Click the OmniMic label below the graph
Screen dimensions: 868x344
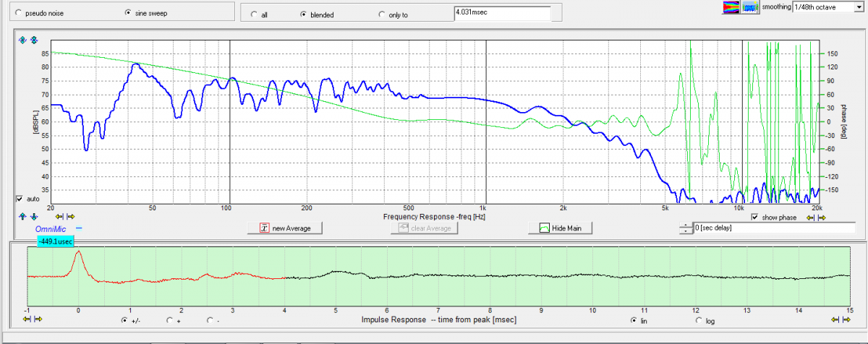[x=50, y=228]
